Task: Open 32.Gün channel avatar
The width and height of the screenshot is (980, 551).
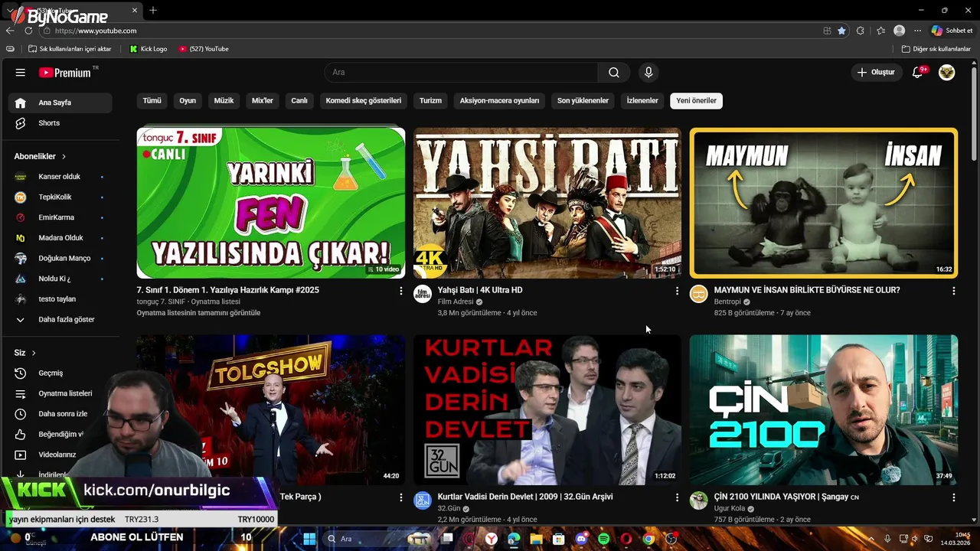Action: pos(423,500)
